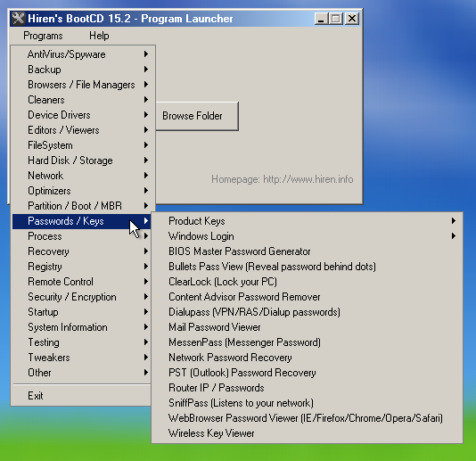This screenshot has width=476, height=461.
Task: Run Content Advisor Password Remover
Action: (x=308, y=297)
